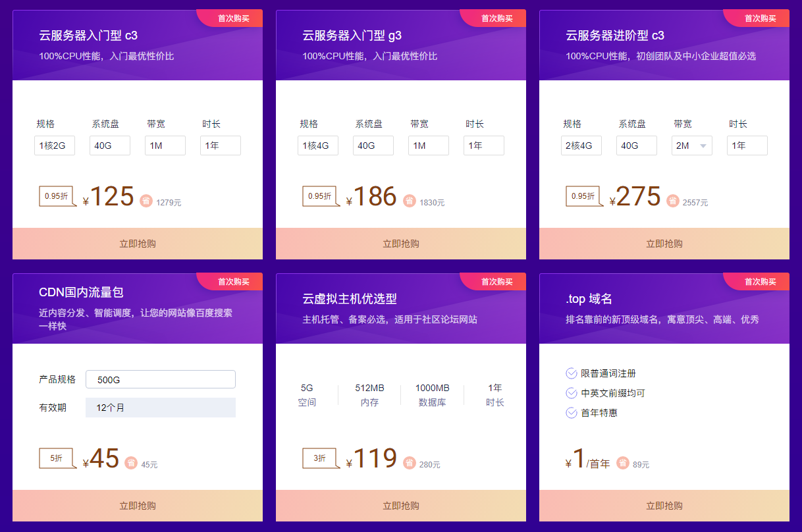Click the 中英文前缀均可 check mark
The height and width of the screenshot is (532, 802).
[x=571, y=393]
